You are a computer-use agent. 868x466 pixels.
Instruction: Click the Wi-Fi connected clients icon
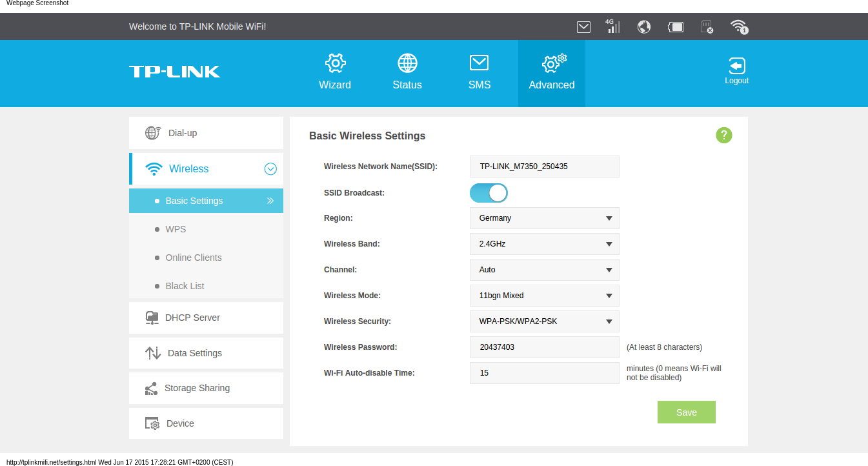pos(738,26)
